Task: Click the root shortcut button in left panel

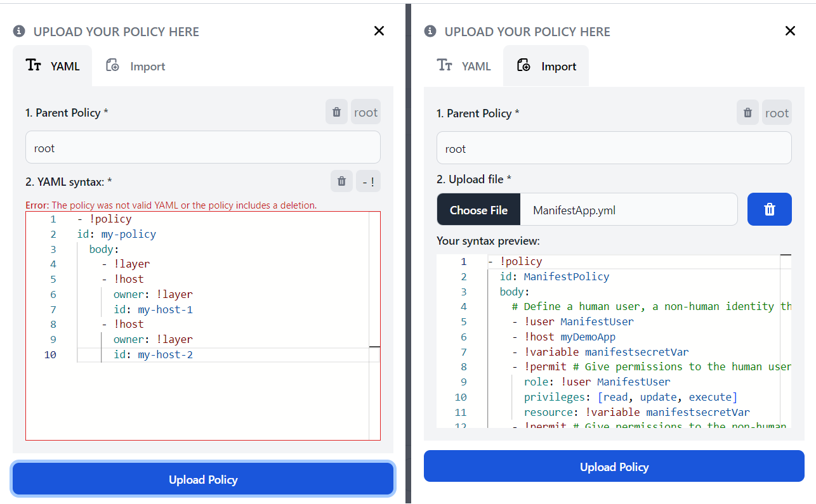Action: click(x=366, y=112)
